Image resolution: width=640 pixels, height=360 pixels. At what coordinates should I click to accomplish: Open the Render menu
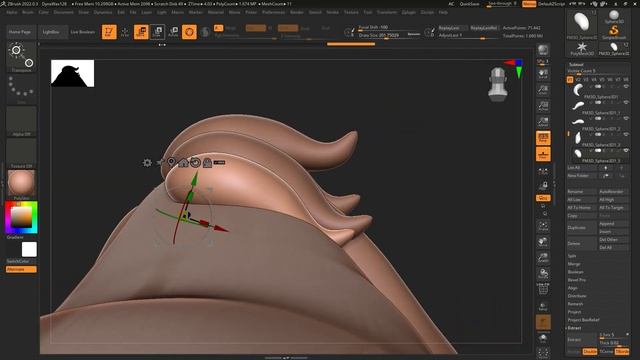tap(297, 12)
